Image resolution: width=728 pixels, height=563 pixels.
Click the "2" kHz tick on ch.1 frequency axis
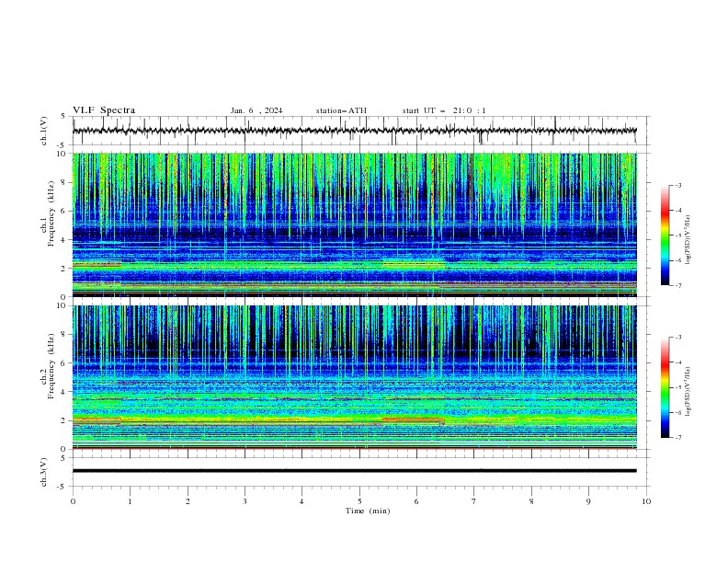click(64, 269)
